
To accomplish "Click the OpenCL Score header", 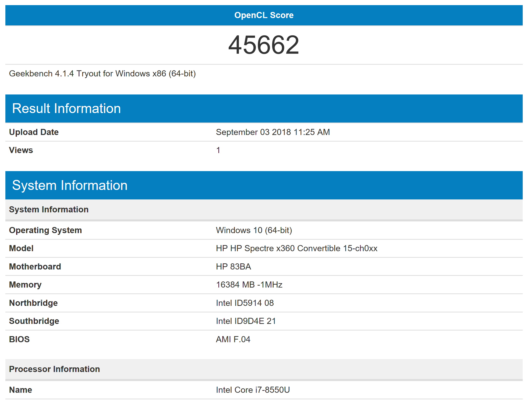I will [264, 15].
